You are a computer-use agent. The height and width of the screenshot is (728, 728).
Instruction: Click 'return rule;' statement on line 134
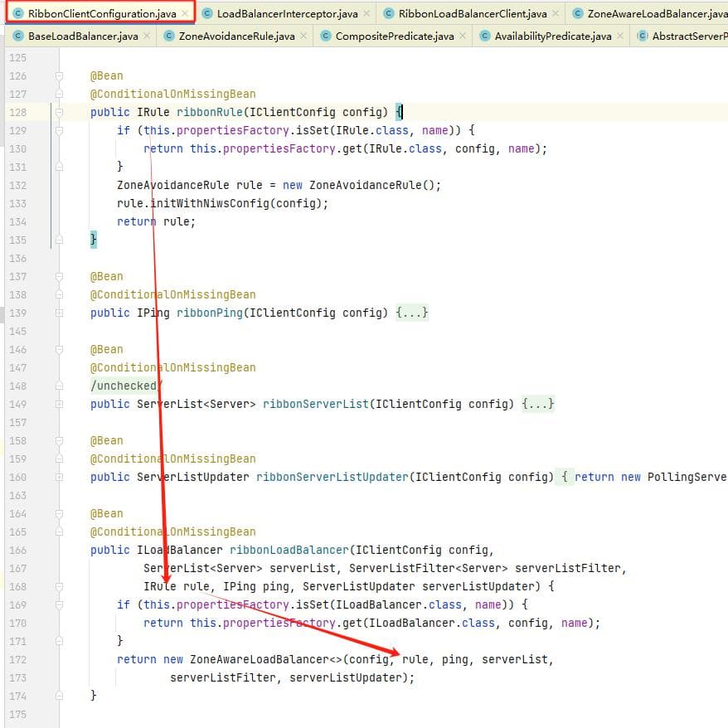point(157,221)
